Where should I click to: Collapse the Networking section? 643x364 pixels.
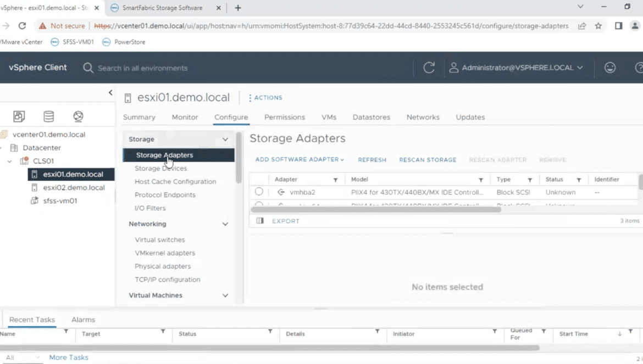click(x=225, y=224)
